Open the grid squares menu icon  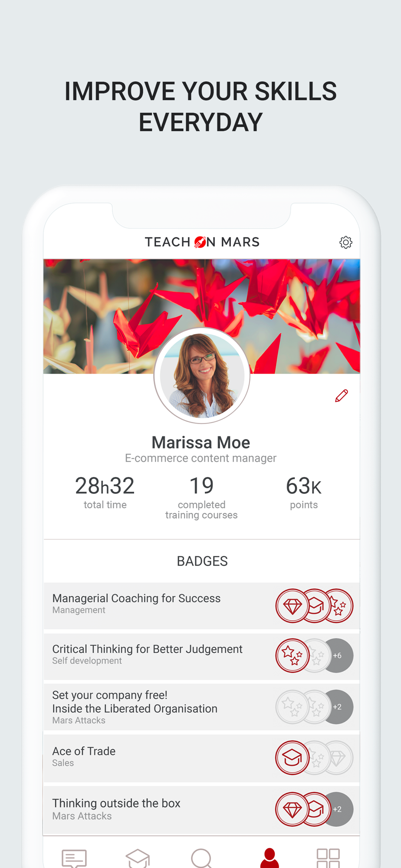[x=328, y=858]
